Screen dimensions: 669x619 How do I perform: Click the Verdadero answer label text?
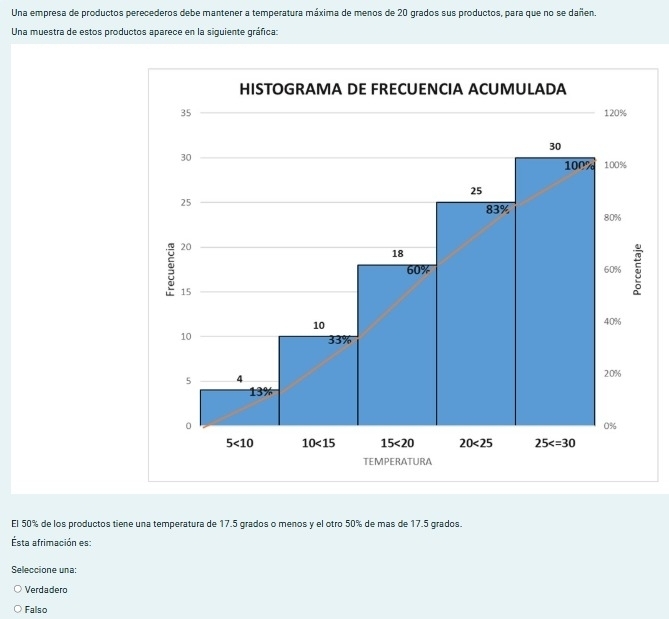pos(46,590)
